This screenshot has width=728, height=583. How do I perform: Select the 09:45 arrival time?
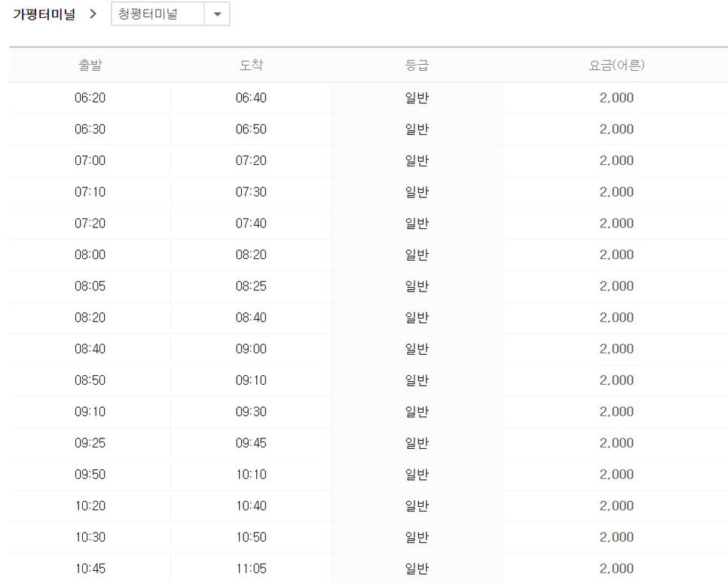tap(251, 443)
